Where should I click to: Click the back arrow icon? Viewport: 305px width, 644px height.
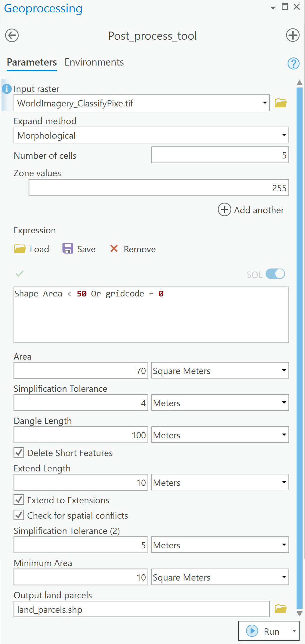point(12,35)
